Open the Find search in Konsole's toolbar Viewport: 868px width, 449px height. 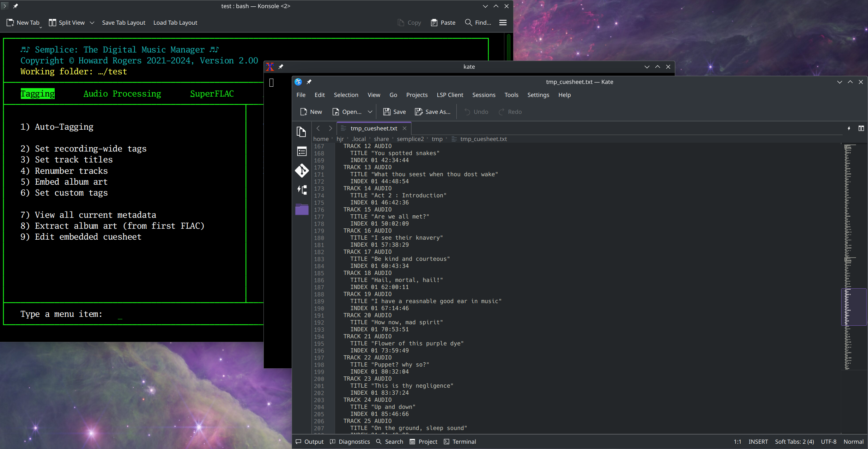pyautogui.click(x=478, y=22)
